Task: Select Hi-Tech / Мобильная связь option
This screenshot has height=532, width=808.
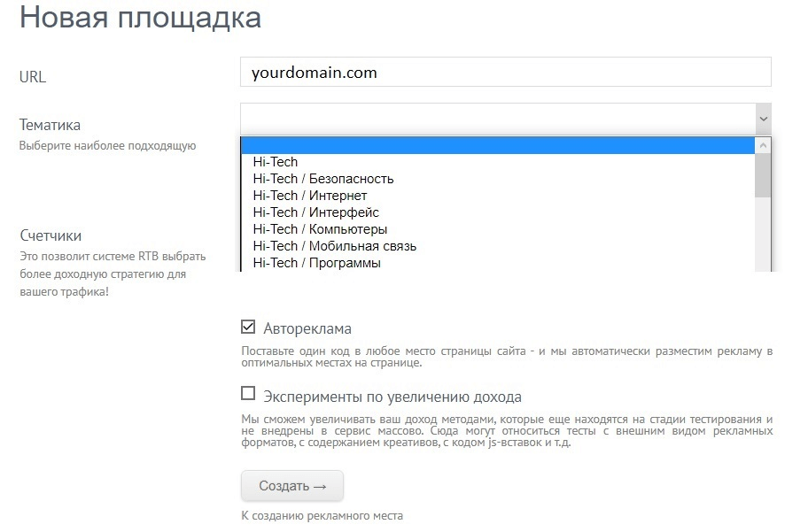Action: coord(334,246)
